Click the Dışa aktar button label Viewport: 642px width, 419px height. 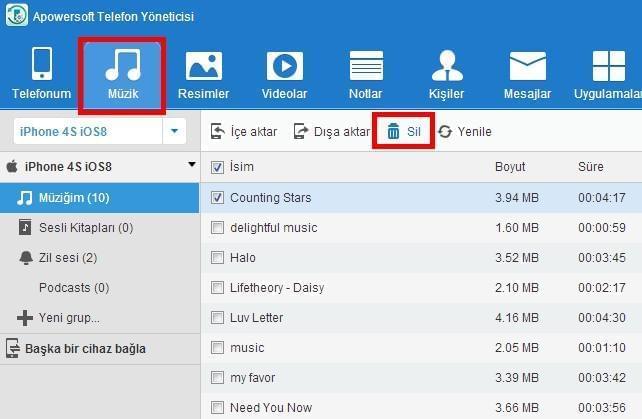(x=342, y=131)
